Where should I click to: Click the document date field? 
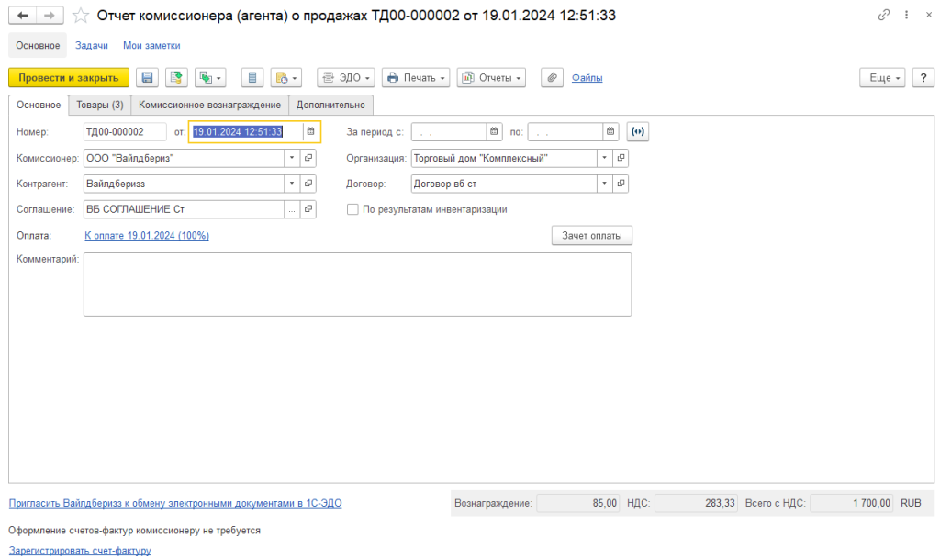[x=246, y=132]
